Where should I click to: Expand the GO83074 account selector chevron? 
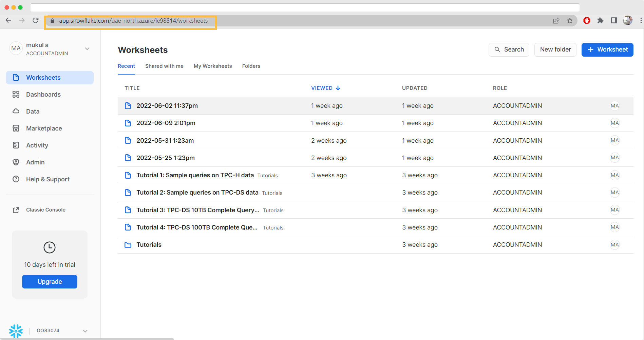(85, 331)
